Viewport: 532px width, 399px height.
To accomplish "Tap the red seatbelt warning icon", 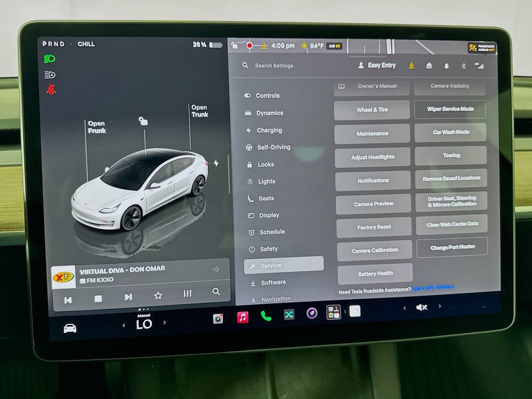I will (51, 89).
